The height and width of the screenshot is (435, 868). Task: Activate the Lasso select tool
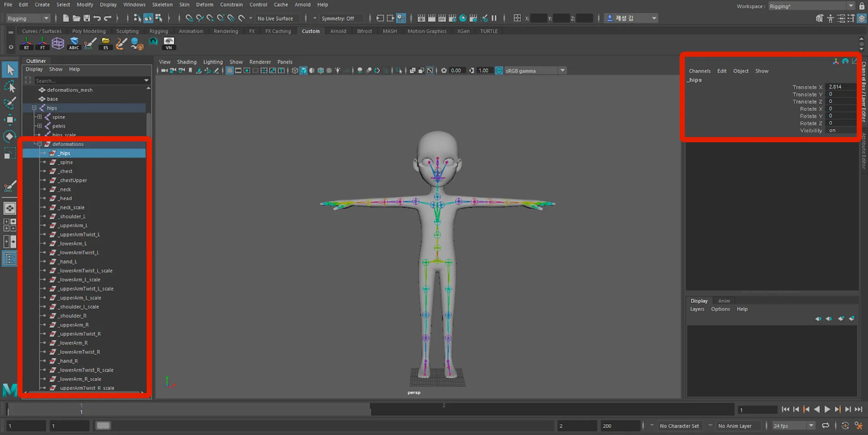point(10,86)
